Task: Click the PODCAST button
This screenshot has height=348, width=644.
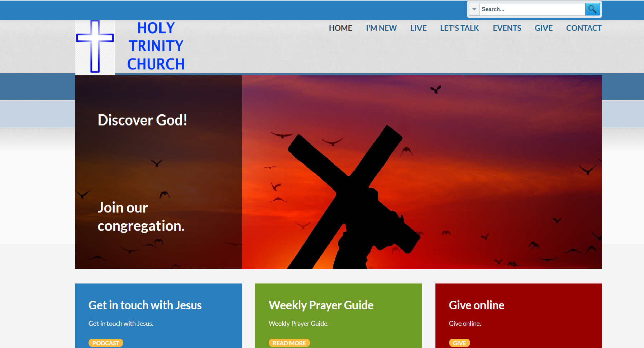Action: (x=106, y=343)
